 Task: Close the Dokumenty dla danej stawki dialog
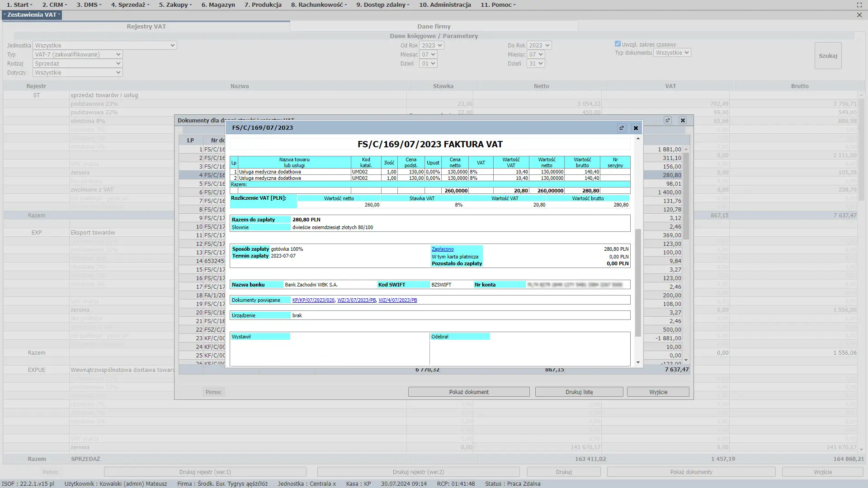(x=683, y=120)
